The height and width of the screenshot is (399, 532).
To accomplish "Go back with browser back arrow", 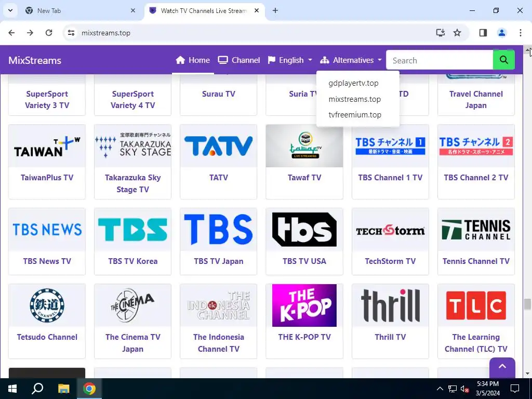I will [x=11, y=33].
